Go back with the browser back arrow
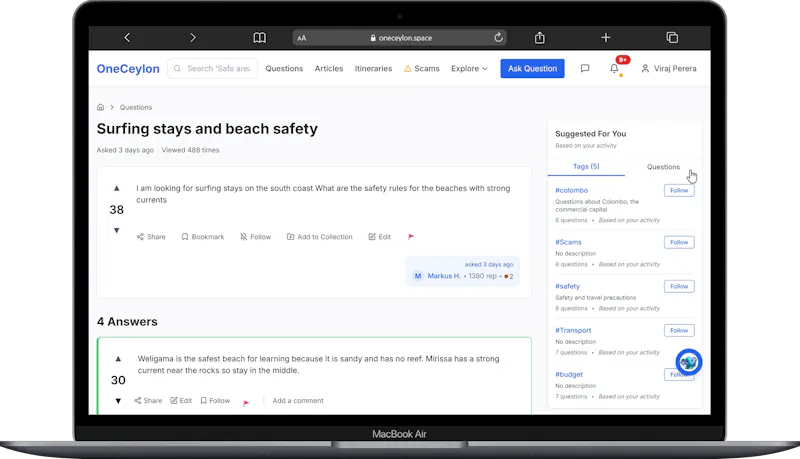The image size is (800, 459). click(127, 37)
